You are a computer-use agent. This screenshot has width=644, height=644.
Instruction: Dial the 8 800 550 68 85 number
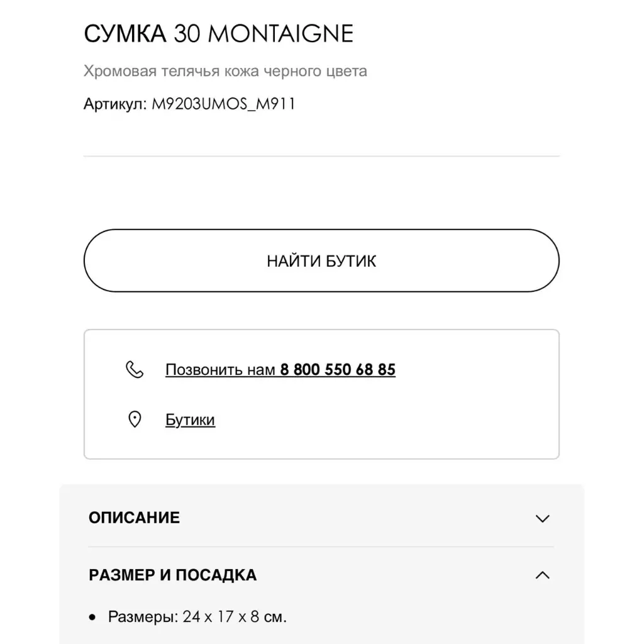338,369
